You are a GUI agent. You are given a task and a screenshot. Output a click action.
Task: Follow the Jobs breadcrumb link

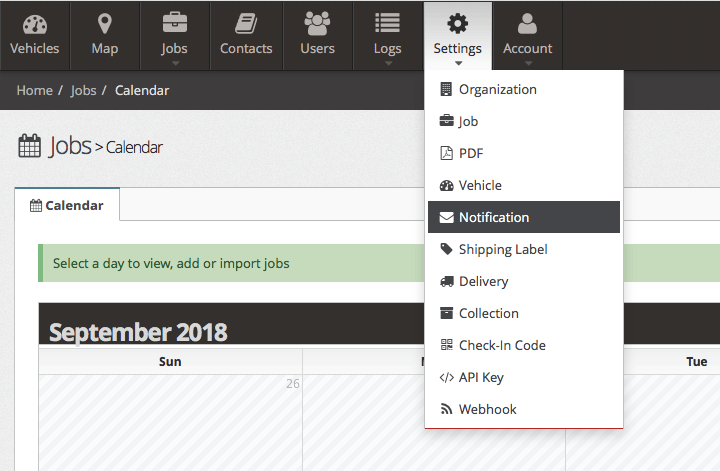tap(84, 90)
